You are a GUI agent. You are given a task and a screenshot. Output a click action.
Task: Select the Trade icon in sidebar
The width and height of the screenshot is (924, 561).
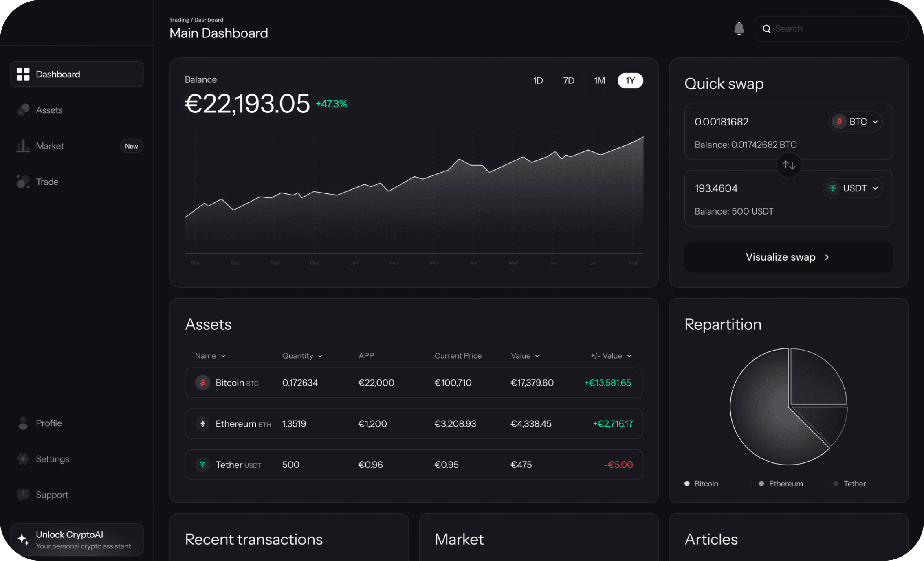click(23, 182)
